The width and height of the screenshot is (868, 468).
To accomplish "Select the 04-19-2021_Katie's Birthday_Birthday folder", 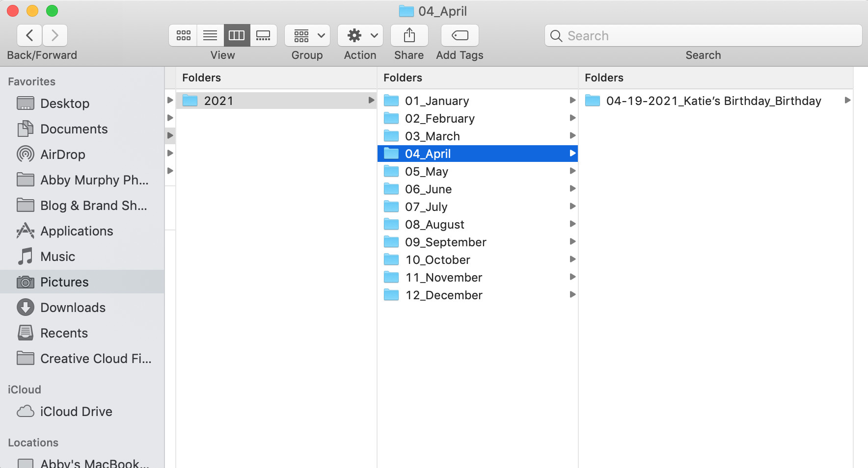I will (x=716, y=101).
